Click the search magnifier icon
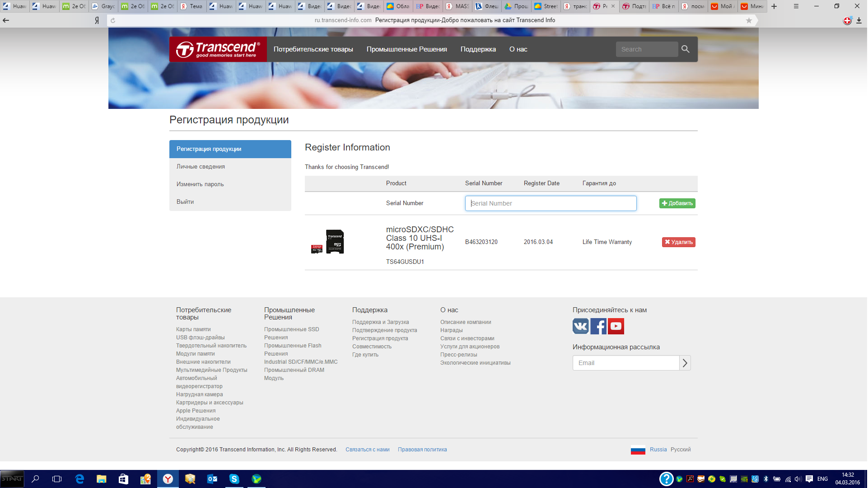This screenshot has width=868, height=488. 686,49
